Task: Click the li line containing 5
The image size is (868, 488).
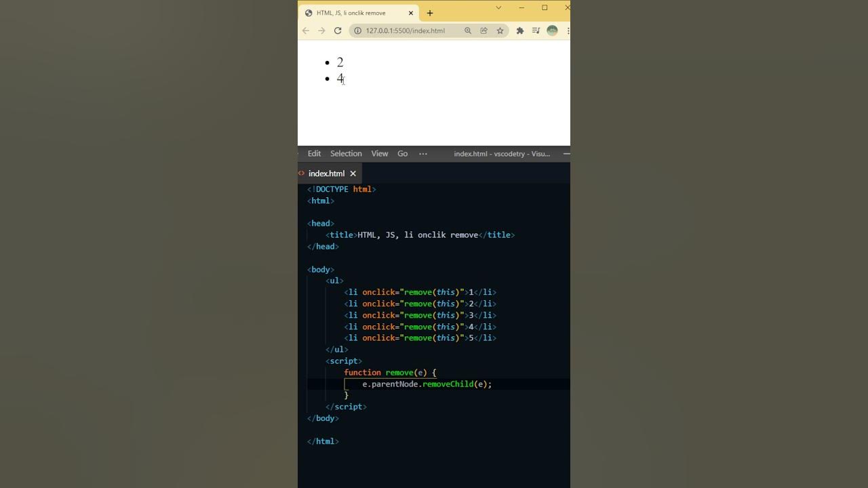Action: click(420, 338)
